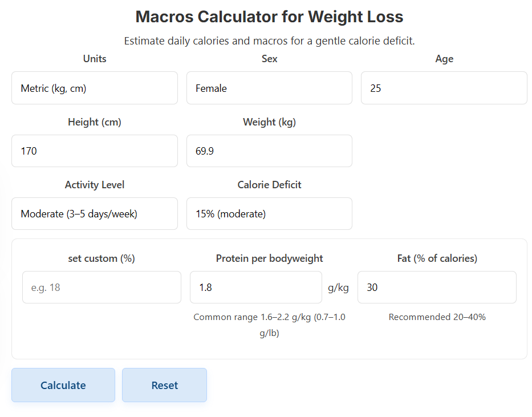Image resolution: width=532 pixels, height=417 pixels.
Task: Select the Age input field
Action: coord(444,88)
